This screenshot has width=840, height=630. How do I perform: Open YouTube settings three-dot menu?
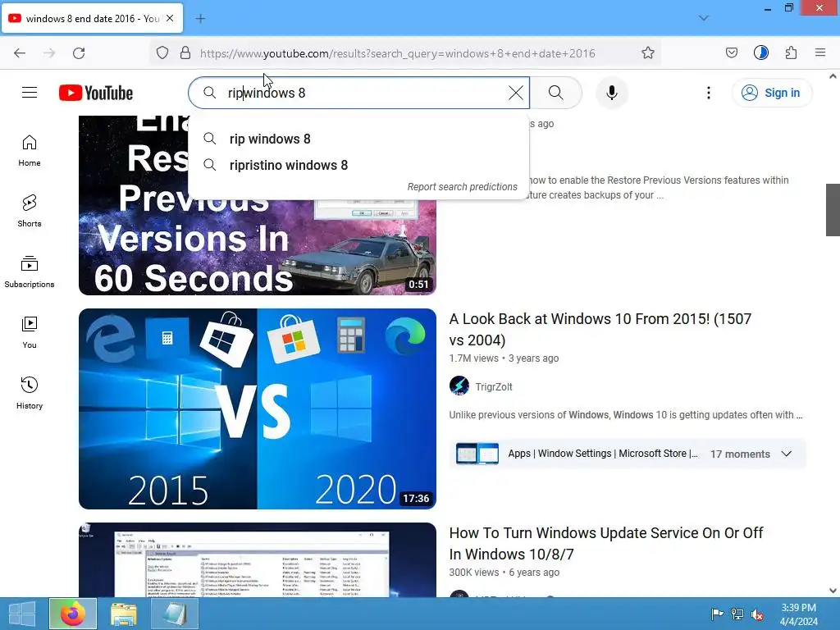708,93
